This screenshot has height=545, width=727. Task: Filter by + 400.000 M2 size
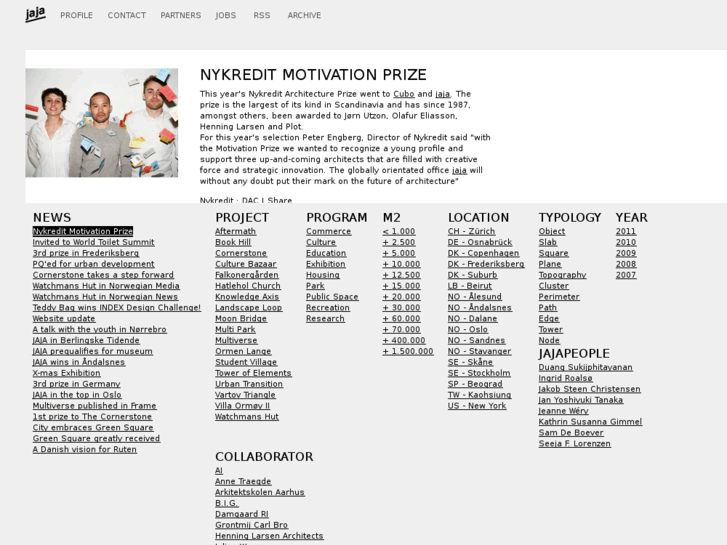404,340
